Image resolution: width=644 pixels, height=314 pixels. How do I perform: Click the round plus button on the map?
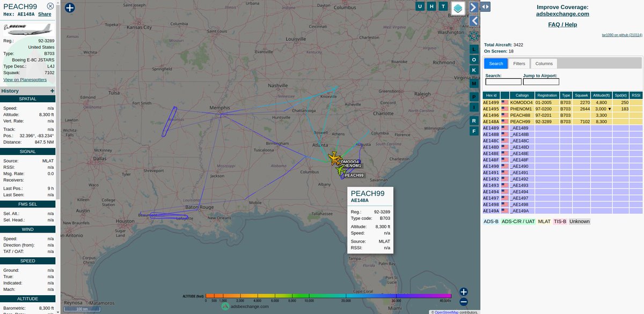coord(70,8)
